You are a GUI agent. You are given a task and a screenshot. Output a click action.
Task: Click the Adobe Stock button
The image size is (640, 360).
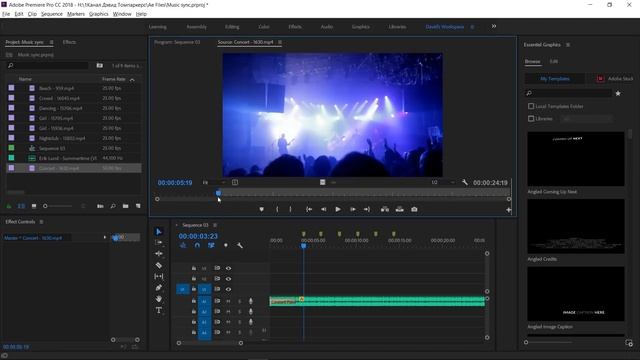click(615, 78)
